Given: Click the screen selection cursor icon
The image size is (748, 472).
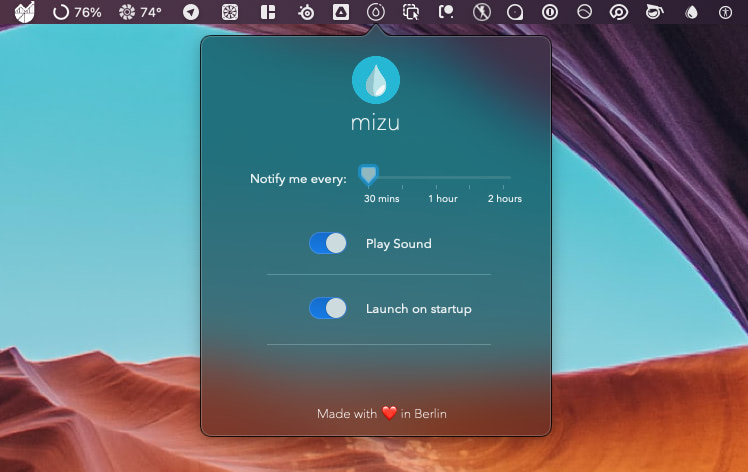Looking at the screenshot, I should click(x=411, y=12).
